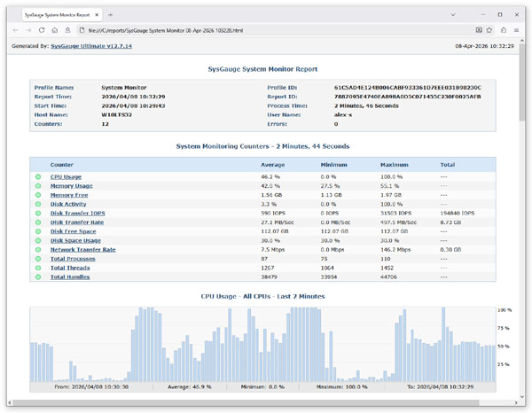
Task: Click the Minimum column header
Action: point(334,165)
